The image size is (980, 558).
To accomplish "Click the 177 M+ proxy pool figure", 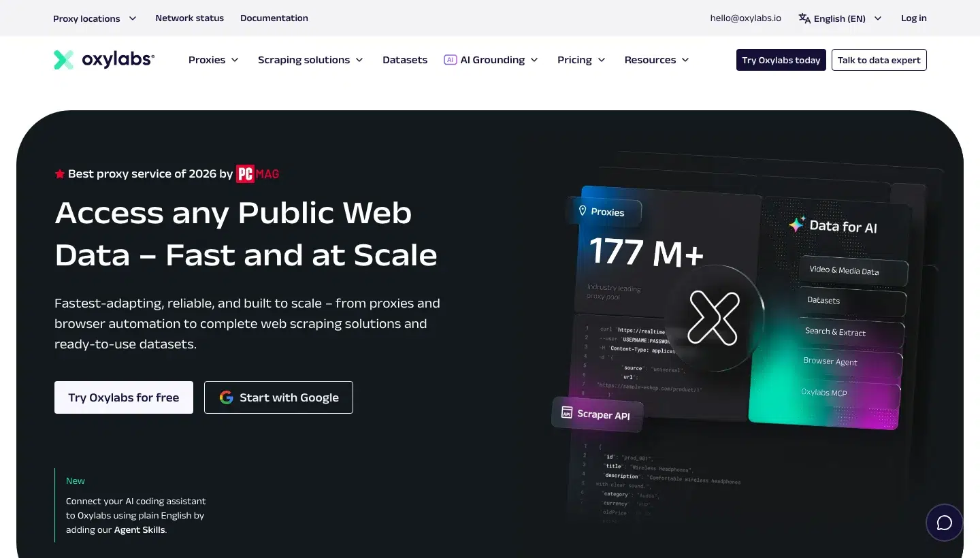I will pyautogui.click(x=647, y=252).
